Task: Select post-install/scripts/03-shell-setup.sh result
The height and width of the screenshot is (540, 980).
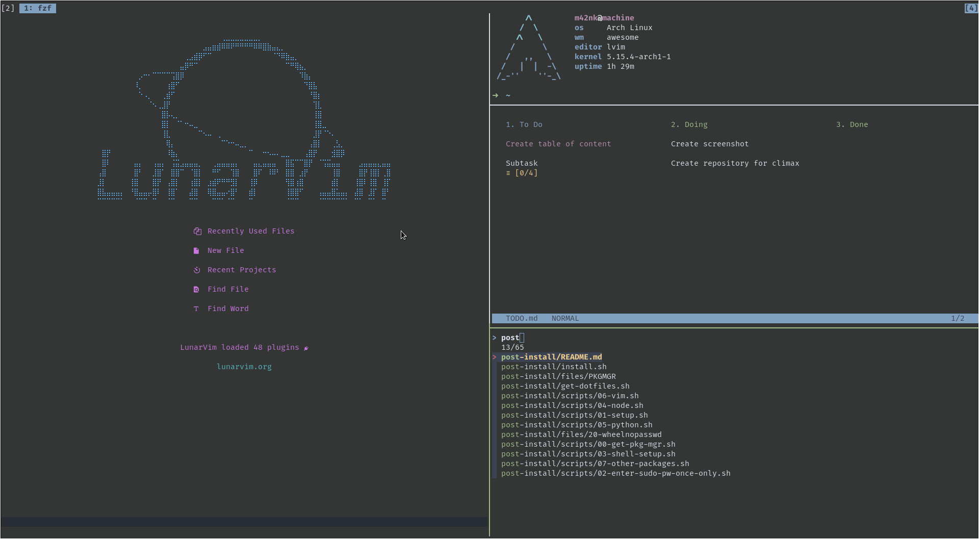Action: 588,454
